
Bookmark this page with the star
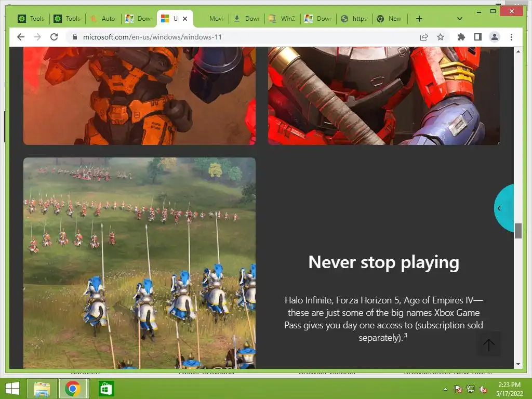coord(441,37)
